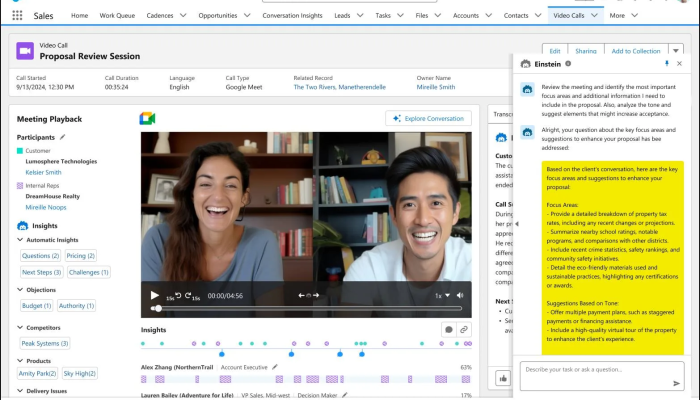The image size is (700, 400).
Task: Filter by Budget (1) objection
Action: click(x=37, y=306)
